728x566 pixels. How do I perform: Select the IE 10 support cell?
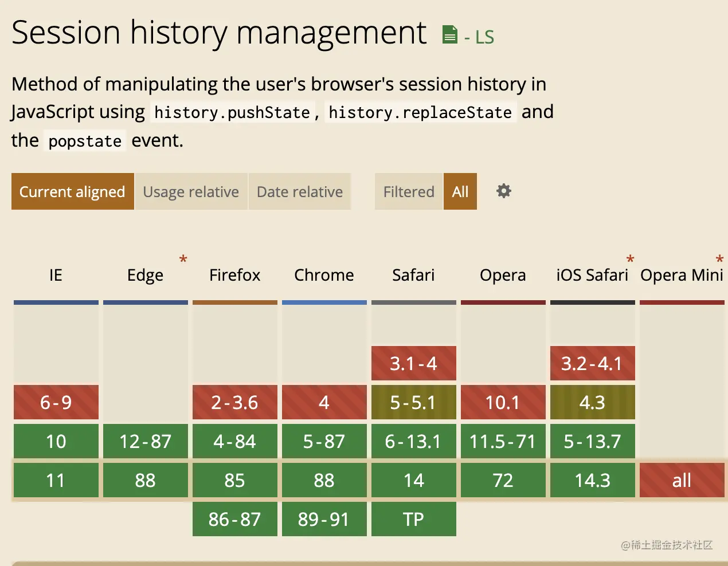point(56,441)
